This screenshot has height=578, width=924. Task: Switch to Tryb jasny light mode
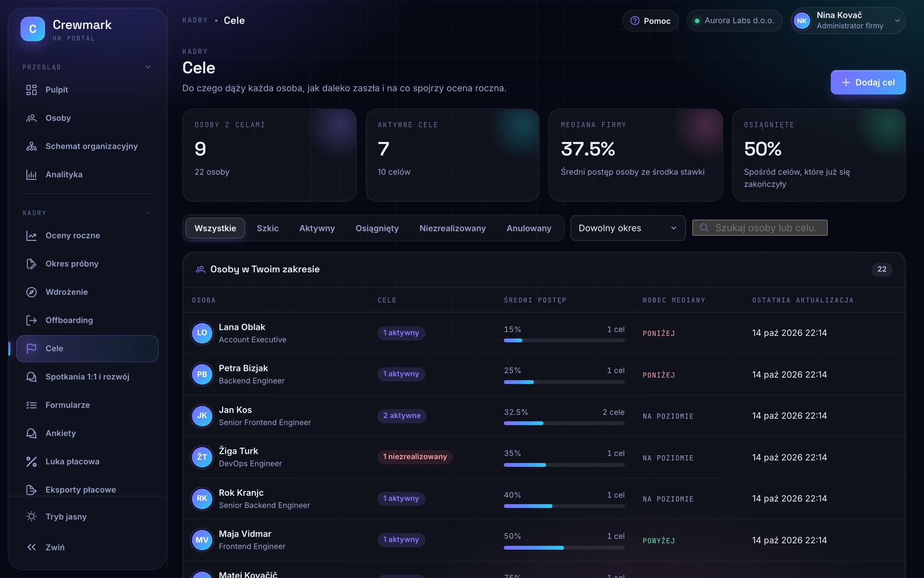[x=87, y=516]
